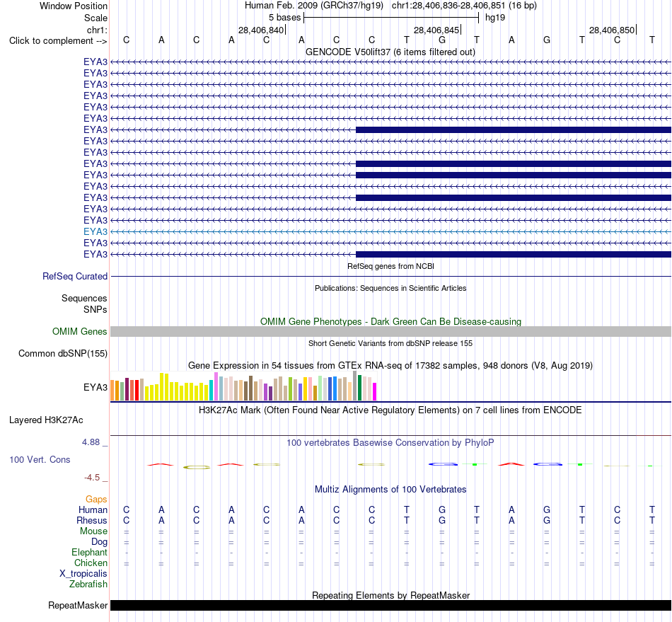Screen dimensions: 672x622
Task: Click the 28,406,845 position marker
Action: 436,30
